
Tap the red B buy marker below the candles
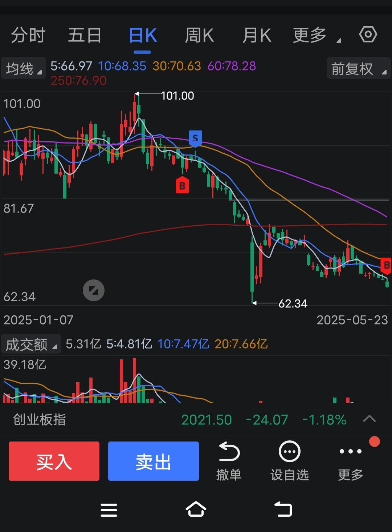pos(182,185)
